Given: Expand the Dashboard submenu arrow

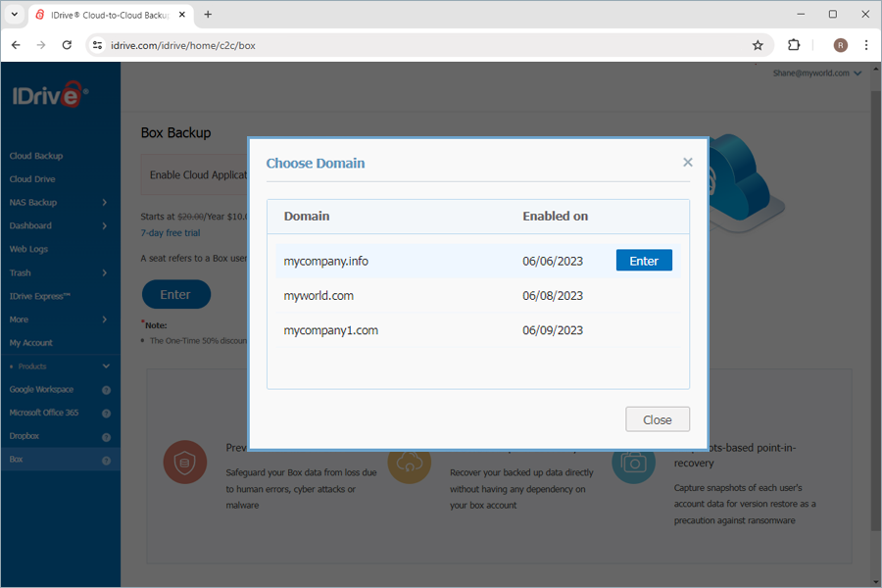Looking at the screenshot, I should tap(105, 225).
